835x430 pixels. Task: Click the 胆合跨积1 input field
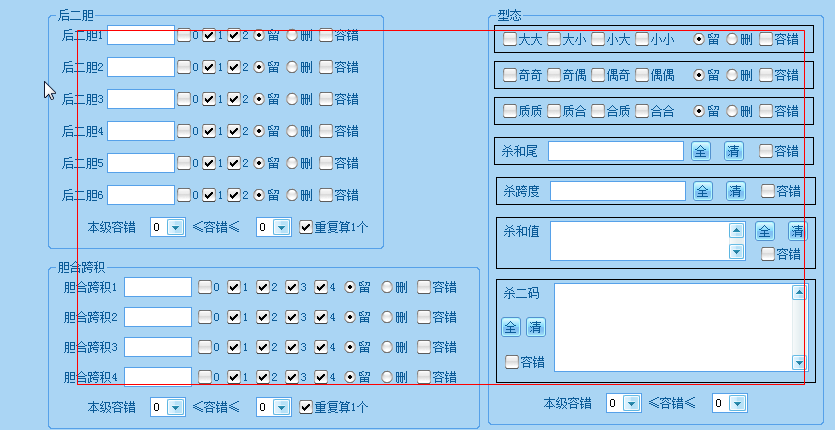coord(158,287)
